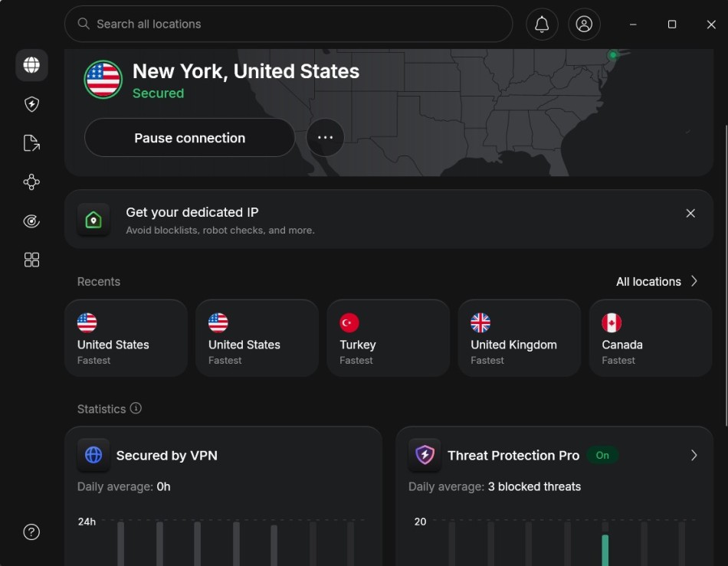Open All locations link

pyautogui.click(x=657, y=282)
